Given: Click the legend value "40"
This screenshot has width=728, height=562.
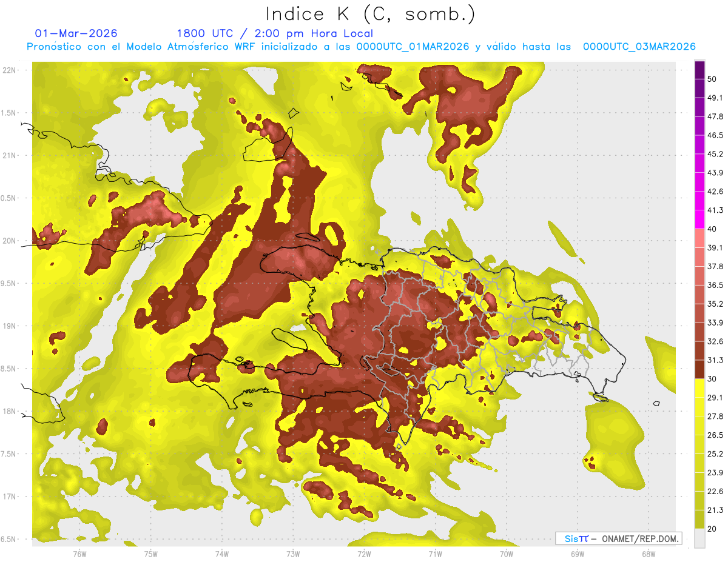Looking at the screenshot, I should click(712, 229).
